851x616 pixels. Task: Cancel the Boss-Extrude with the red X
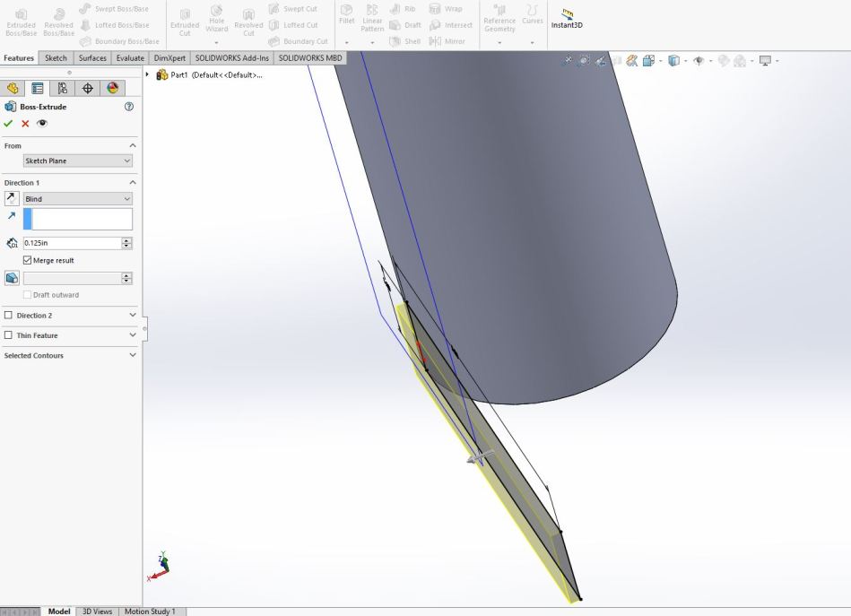click(x=25, y=124)
